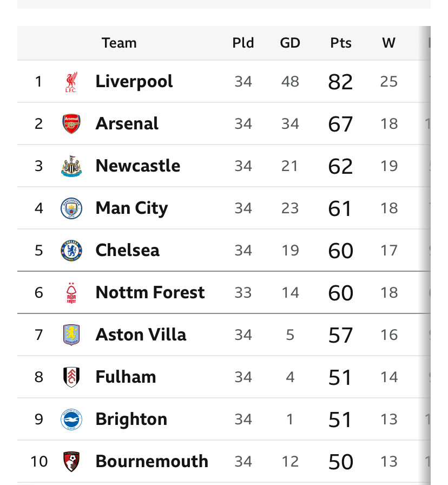The height and width of the screenshot is (485, 448).
Task: Select the Pts column header
Action: click(x=341, y=43)
